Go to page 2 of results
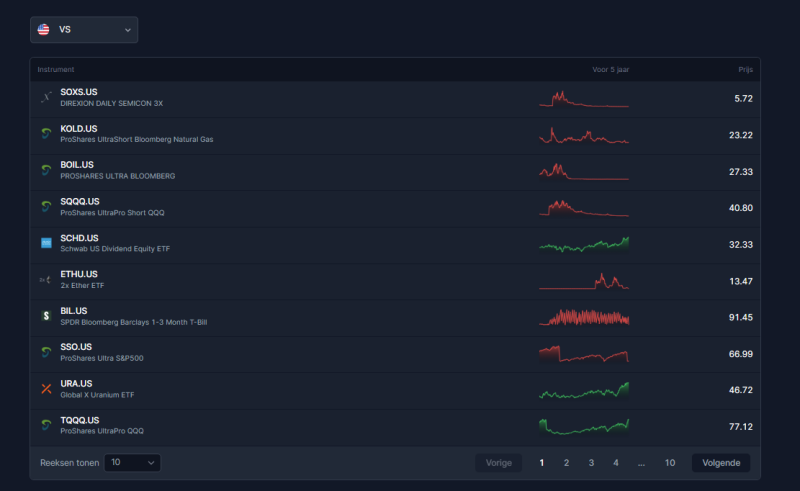Screen dimensions: 800x491 tap(566, 463)
